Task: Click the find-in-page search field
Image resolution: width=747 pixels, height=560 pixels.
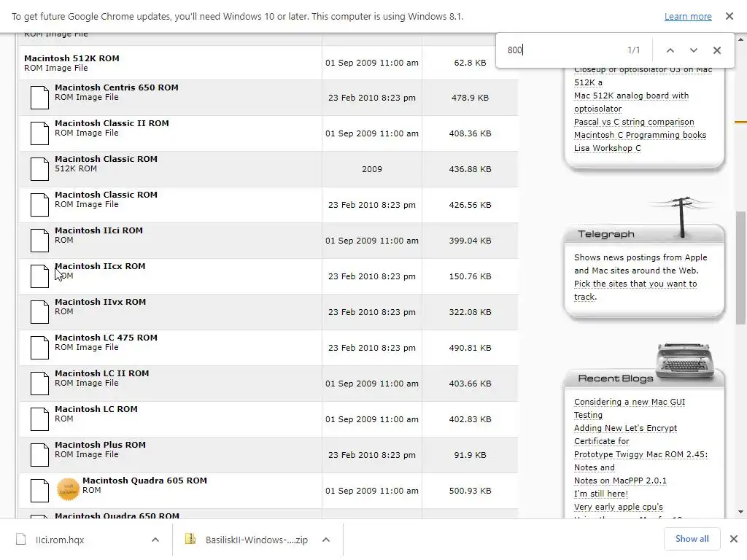Action: pyautogui.click(x=562, y=50)
